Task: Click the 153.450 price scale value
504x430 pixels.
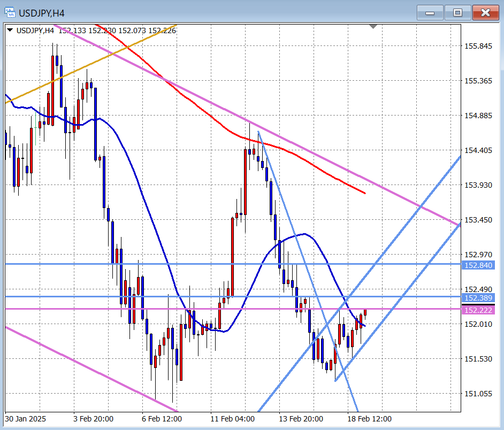Action: tap(478, 220)
